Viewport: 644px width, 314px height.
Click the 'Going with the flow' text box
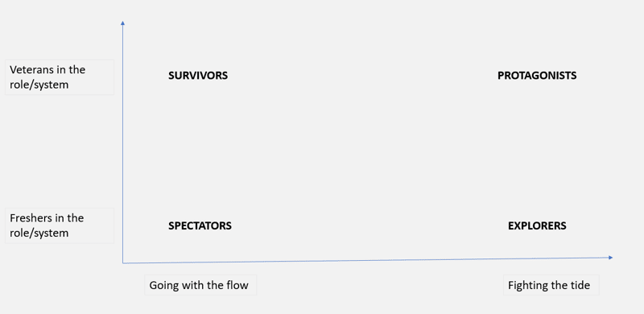pos(200,285)
